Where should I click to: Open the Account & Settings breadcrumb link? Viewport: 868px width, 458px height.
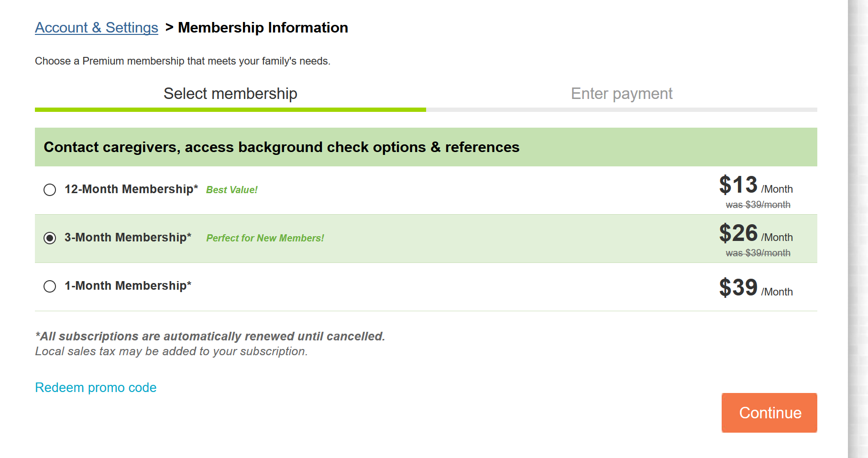point(96,28)
